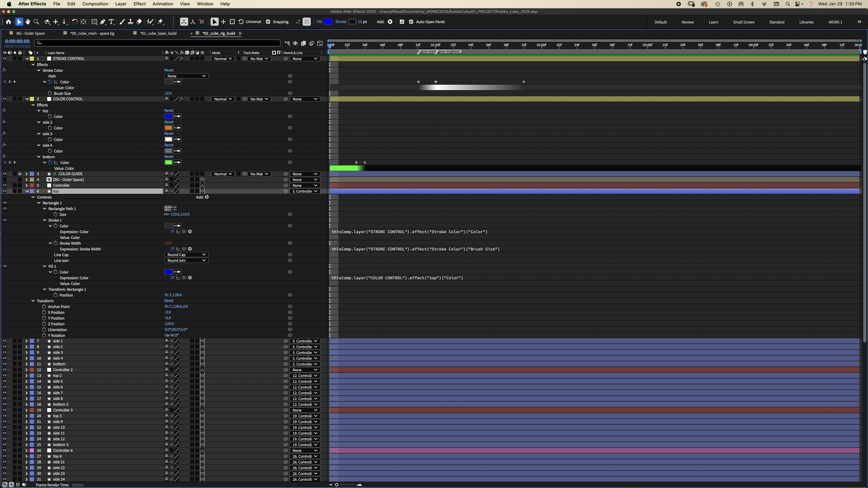868x488 pixels.
Task: Open the COLOR CONTROL layer Mode dropdown
Action: coord(223,99)
